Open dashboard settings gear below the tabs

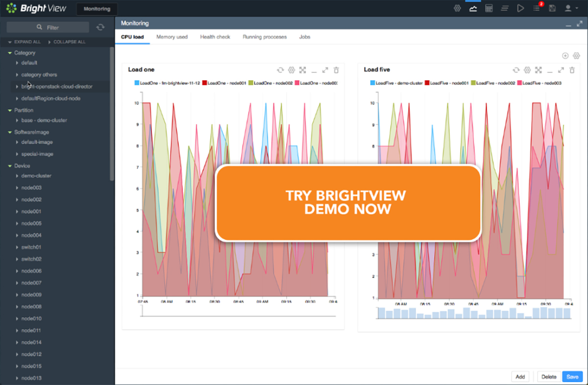coord(576,56)
